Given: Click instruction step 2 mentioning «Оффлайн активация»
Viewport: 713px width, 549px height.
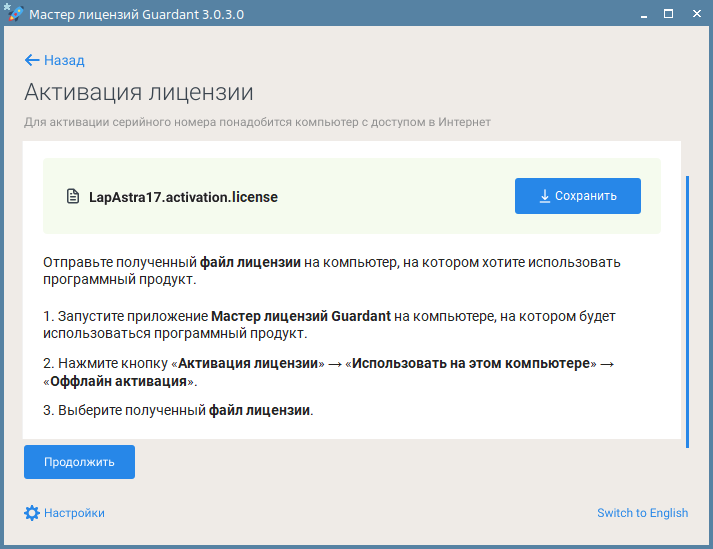Looking at the screenshot, I should [329, 372].
